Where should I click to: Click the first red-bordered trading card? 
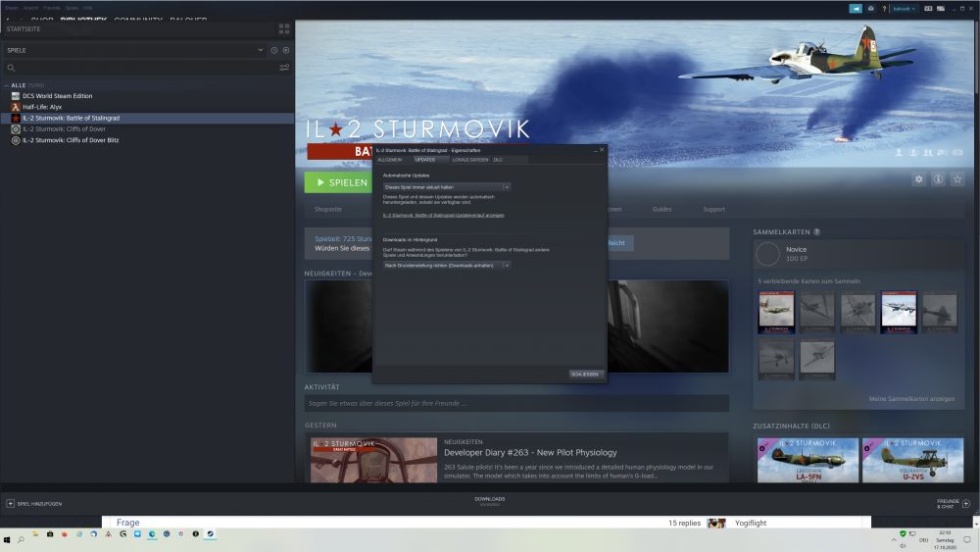776,312
